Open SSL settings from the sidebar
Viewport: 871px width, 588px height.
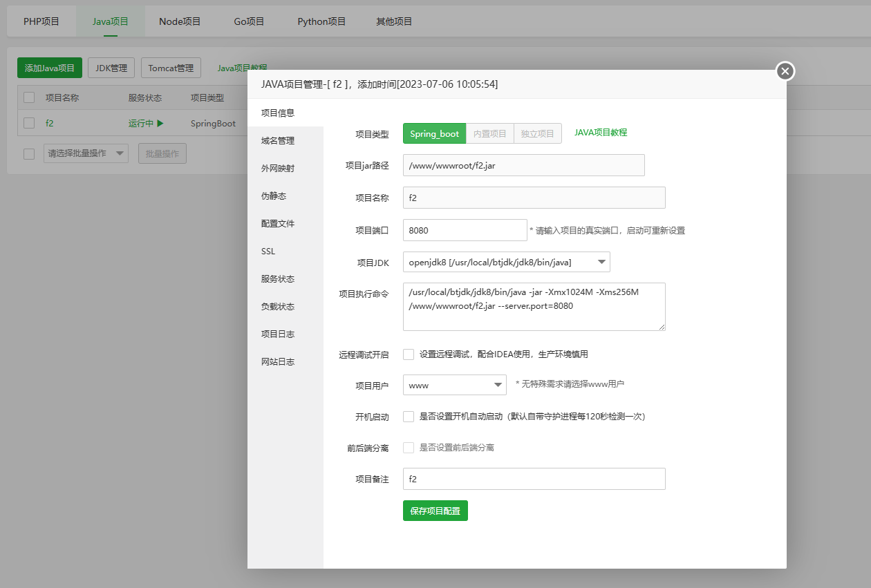pyautogui.click(x=268, y=251)
